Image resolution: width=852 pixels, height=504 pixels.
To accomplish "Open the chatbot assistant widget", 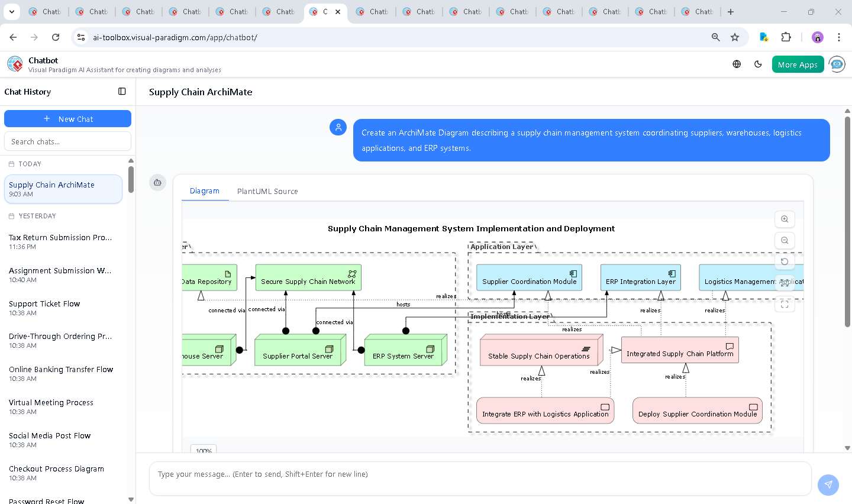I will (837, 64).
